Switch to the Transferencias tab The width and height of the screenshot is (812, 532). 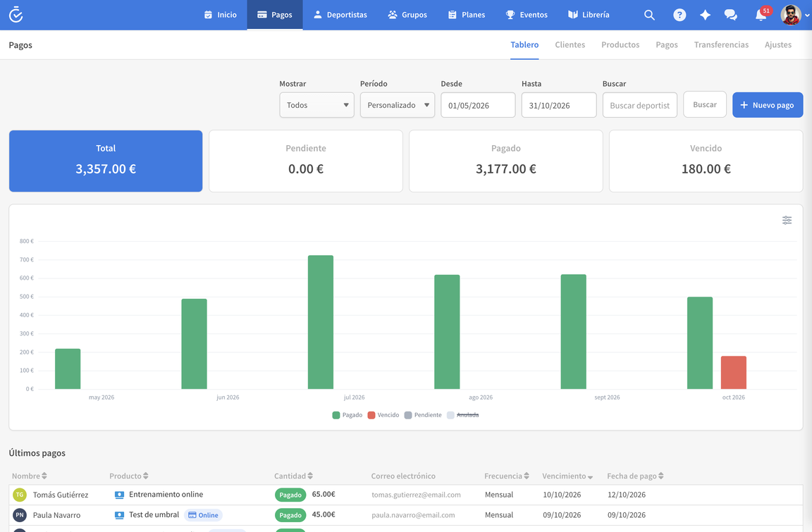[721, 44]
